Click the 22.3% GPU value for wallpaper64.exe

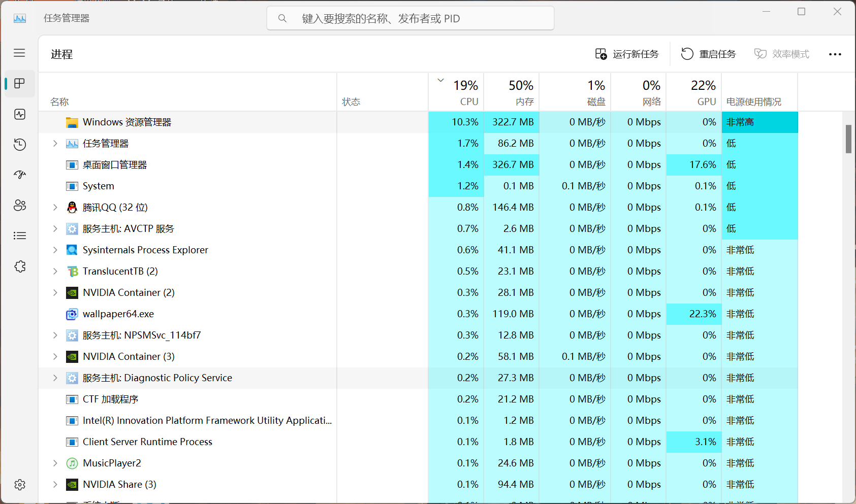703,314
